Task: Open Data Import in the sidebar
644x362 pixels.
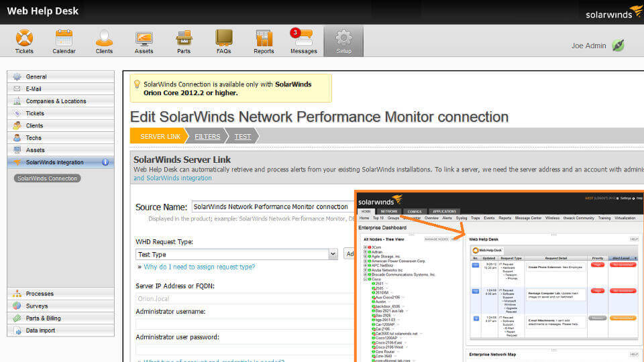Action: 61,330
